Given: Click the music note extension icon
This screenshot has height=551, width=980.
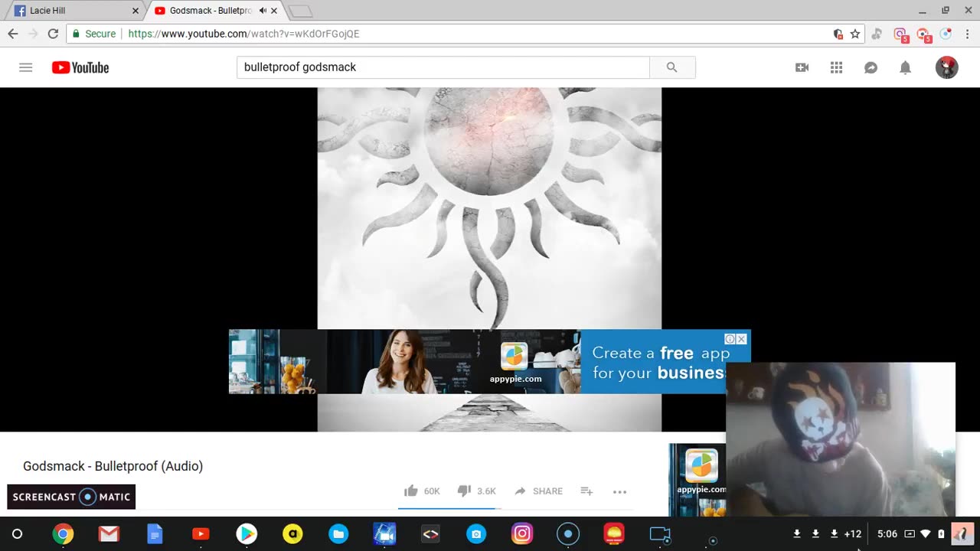Looking at the screenshot, I should pyautogui.click(x=877, y=34).
